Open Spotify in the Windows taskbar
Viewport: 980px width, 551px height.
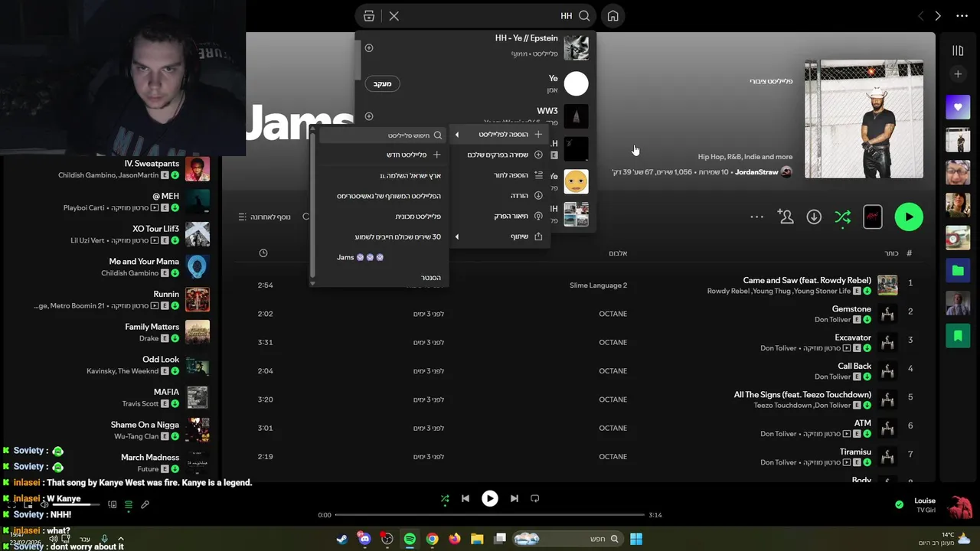click(x=410, y=539)
